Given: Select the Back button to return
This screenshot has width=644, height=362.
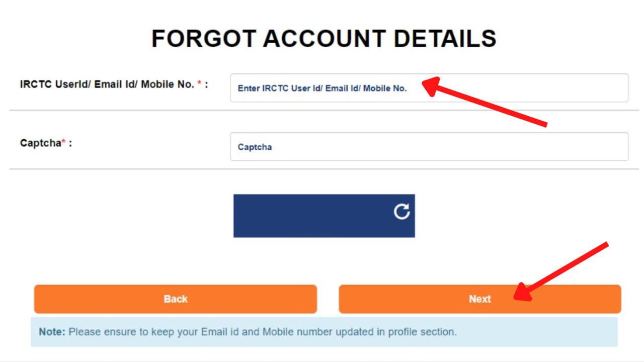Looking at the screenshot, I should coord(175,299).
